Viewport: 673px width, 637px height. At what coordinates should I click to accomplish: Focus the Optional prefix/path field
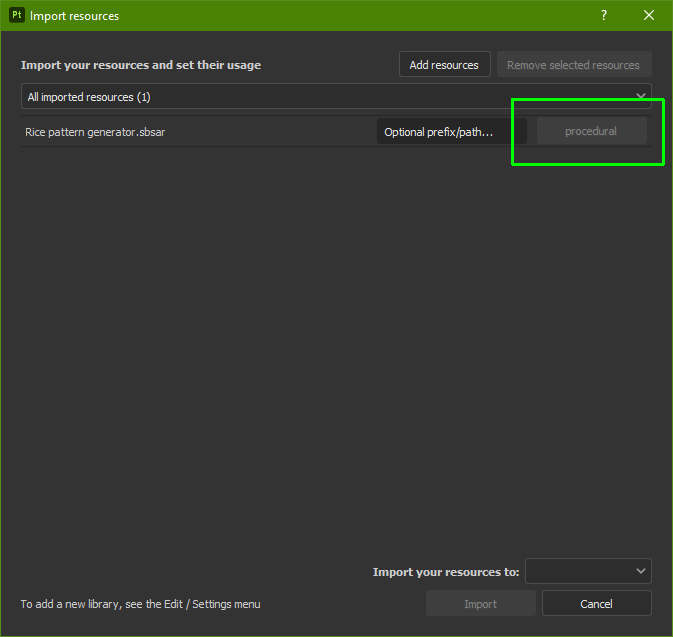point(450,132)
